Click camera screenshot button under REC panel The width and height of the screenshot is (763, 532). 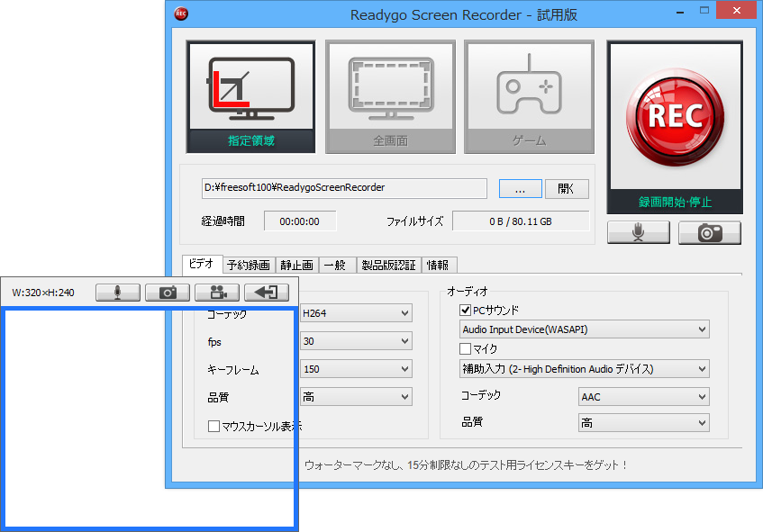(x=710, y=232)
